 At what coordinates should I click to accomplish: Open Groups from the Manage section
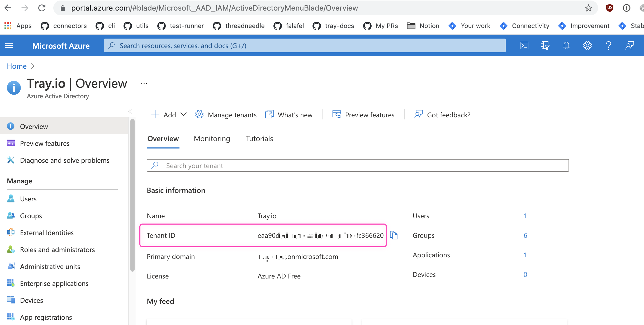(x=31, y=216)
